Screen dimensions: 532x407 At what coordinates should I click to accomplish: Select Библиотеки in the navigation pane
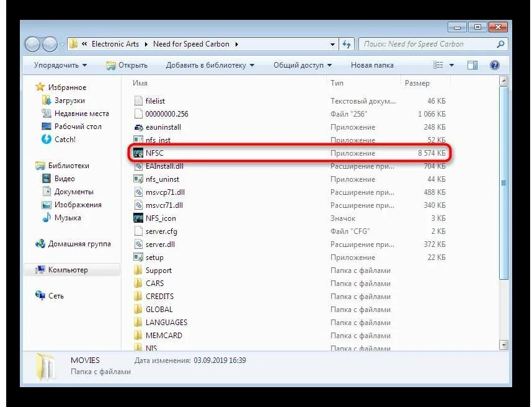click(x=69, y=166)
